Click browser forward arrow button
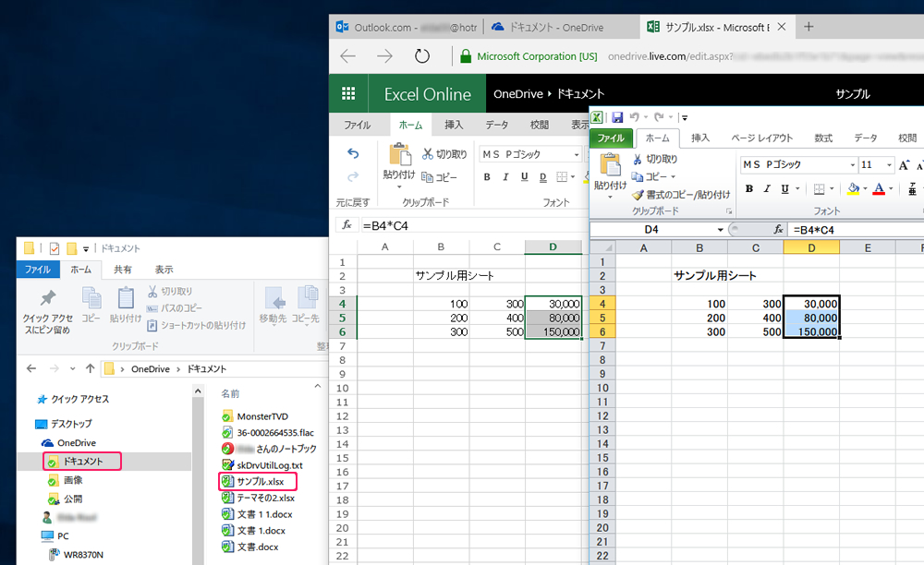 click(384, 56)
